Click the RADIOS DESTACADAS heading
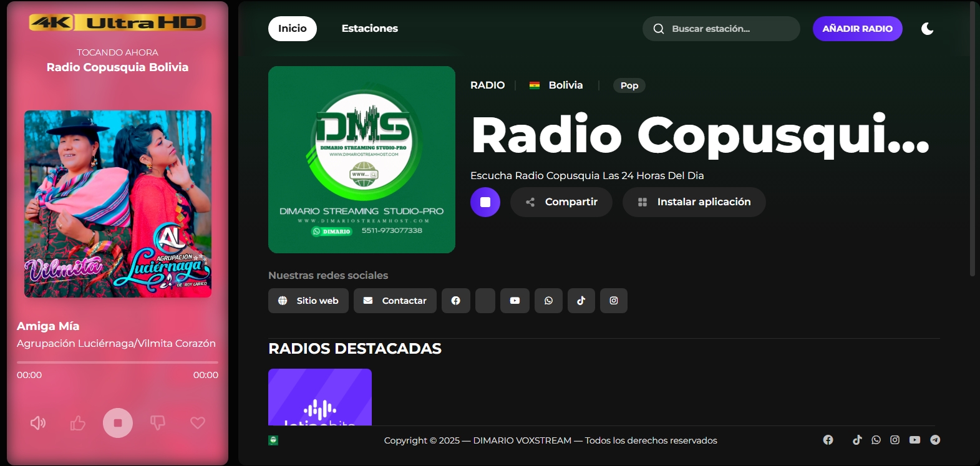Screen dimensions: 980x466 click(x=355, y=349)
